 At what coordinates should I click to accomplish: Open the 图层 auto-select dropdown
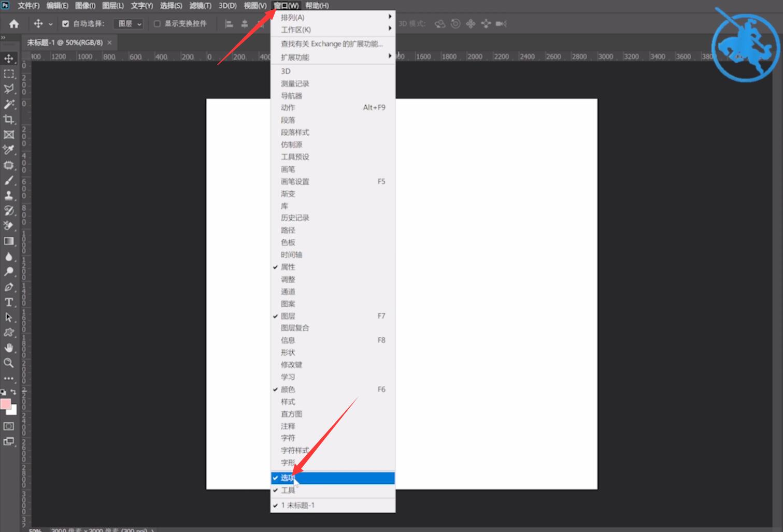[128, 24]
